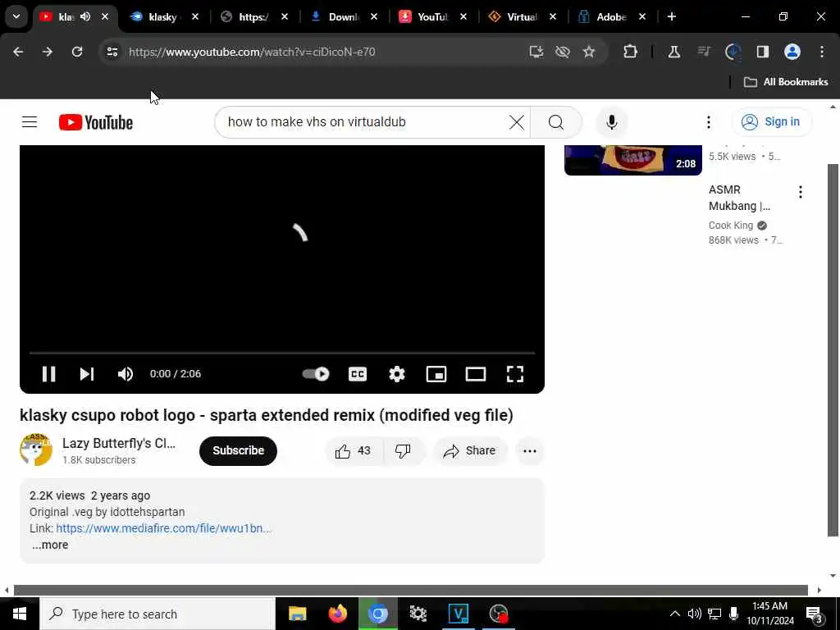Dislike the video with thumbs down
The width and height of the screenshot is (840, 630).
pyautogui.click(x=403, y=451)
